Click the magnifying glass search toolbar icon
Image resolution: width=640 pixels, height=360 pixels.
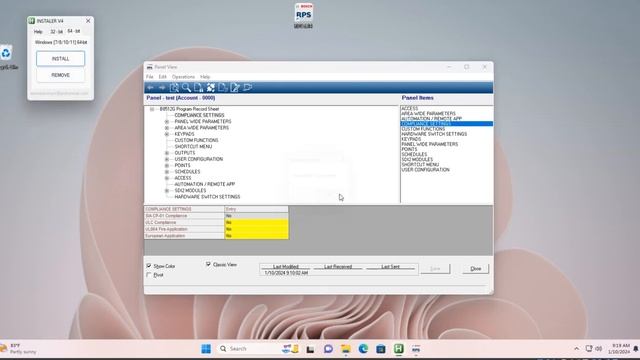coord(186,87)
